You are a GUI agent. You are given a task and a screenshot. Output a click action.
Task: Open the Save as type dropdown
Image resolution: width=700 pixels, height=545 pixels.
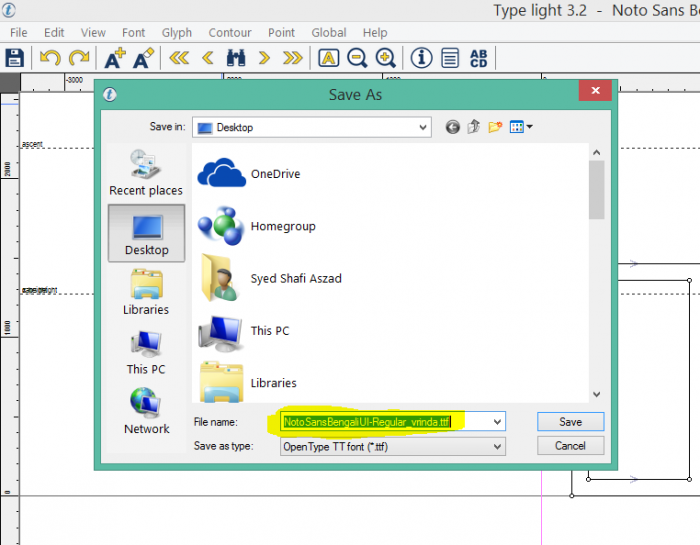click(x=393, y=446)
